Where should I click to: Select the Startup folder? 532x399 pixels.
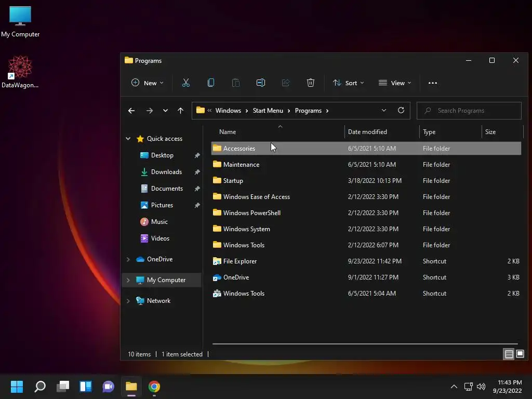[366, 180]
